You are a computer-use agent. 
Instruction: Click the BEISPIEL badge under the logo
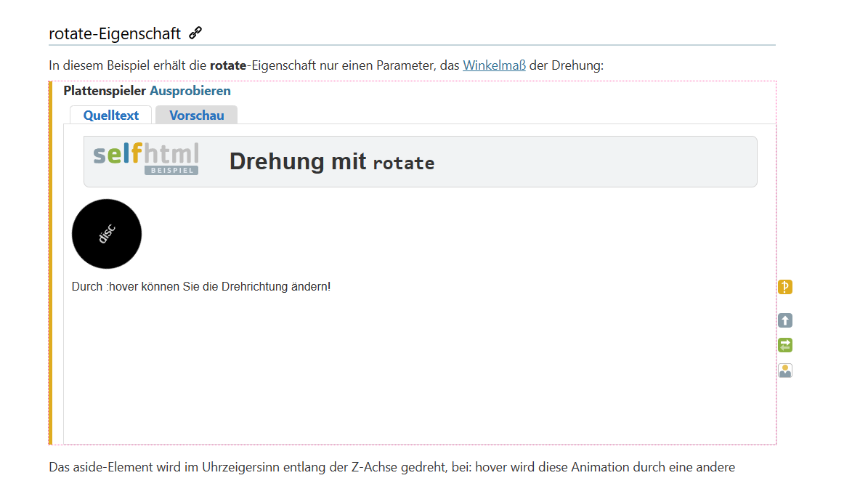(171, 170)
